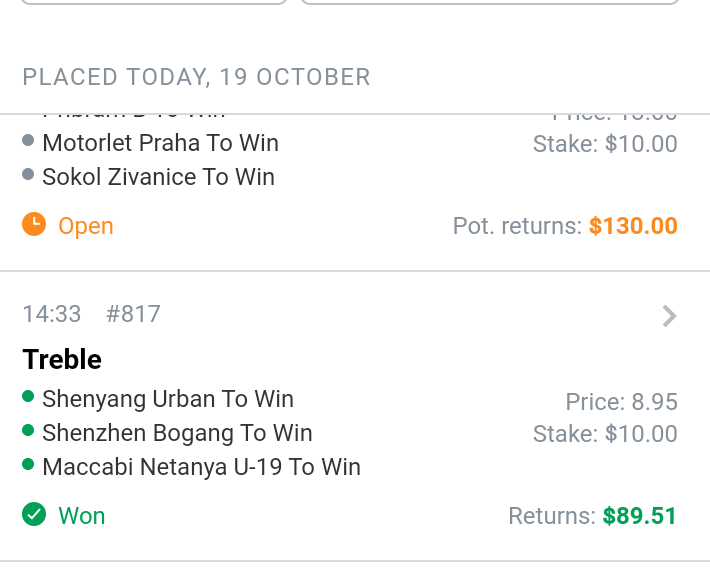Select the Motorlet Praha To Win selection
Screen dimensions: 710x569
tap(160, 143)
